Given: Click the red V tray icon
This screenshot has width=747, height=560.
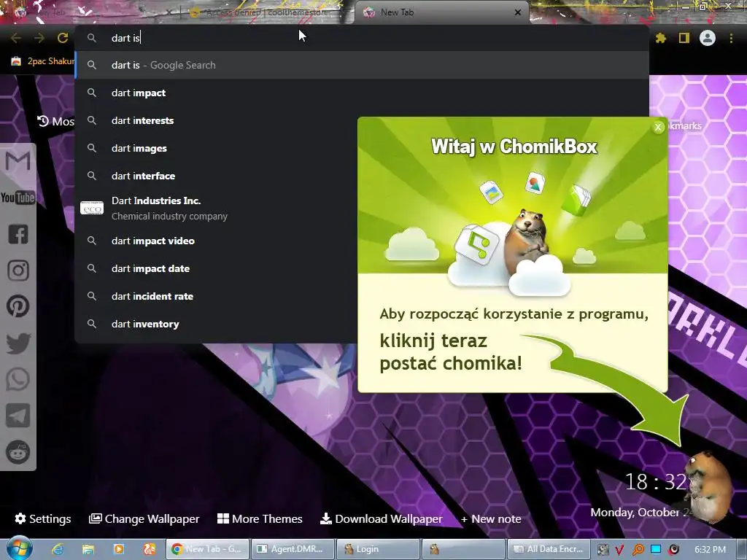Looking at the screenshot, I should (x=620, y=550).
